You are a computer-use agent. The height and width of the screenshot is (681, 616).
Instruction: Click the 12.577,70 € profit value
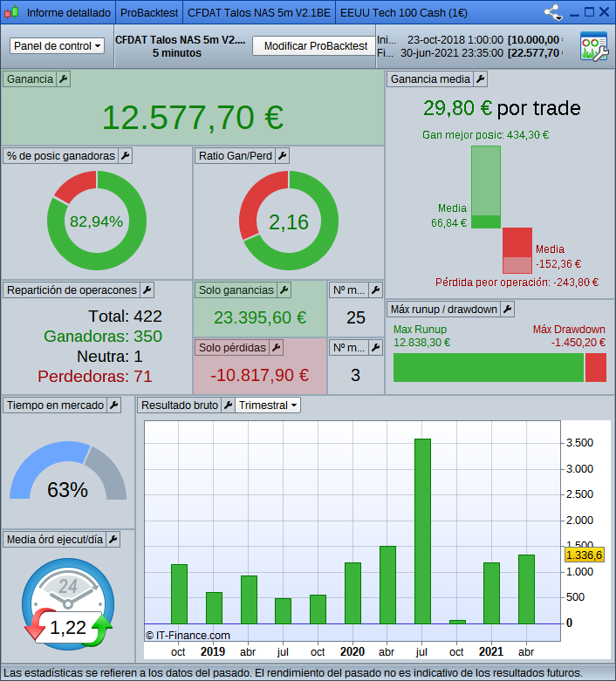(193, 118)
